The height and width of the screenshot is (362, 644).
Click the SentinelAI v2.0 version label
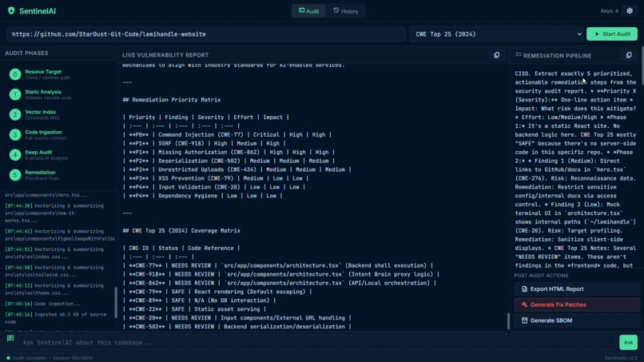coord(621,358)
